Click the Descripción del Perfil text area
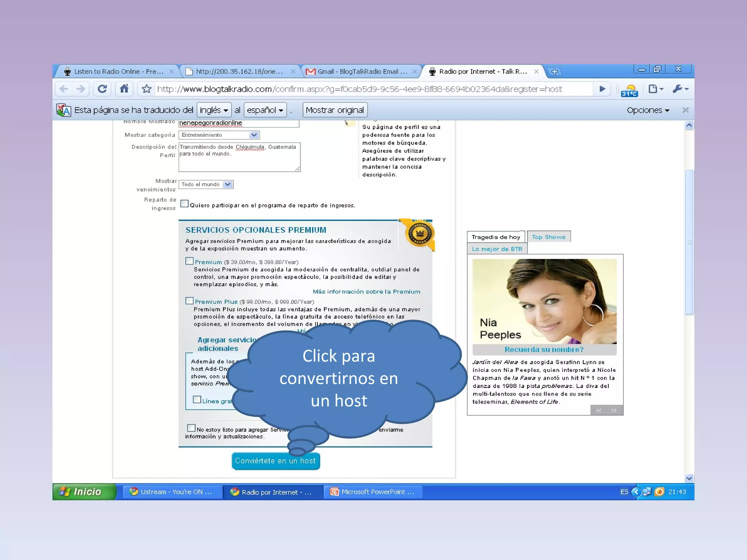This screenshot has height=560, width=747. coord(240,157)
